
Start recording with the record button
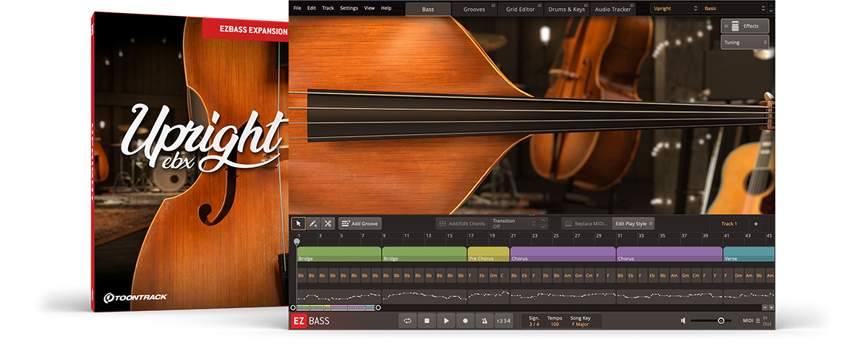(465, 320)
